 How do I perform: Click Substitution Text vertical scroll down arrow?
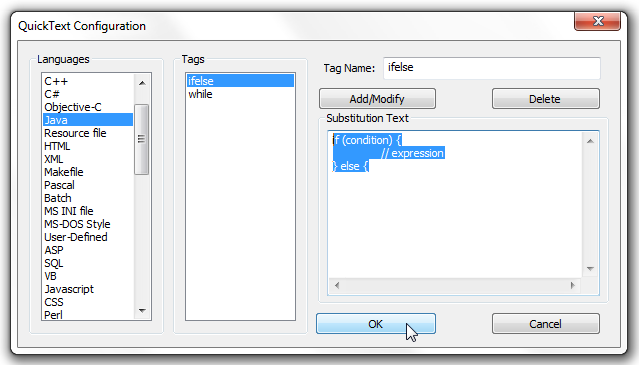pyautogui.click(x=590, y=269)
